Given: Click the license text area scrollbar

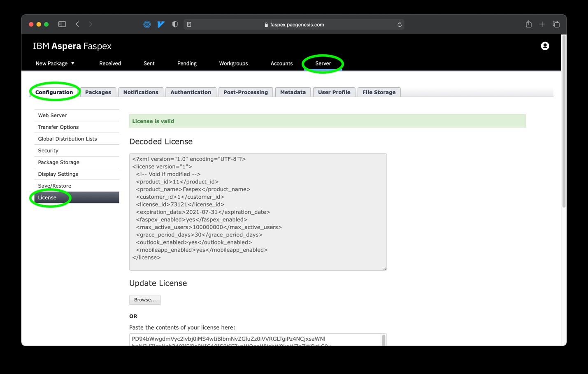Looking at the screenshot, I should [x=384, y=340].
